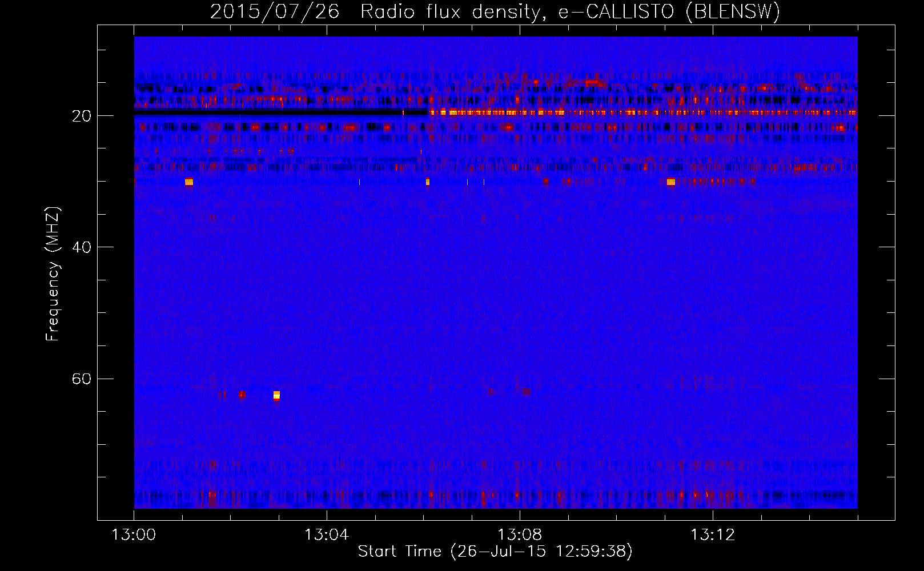Click the '13:12' time tick label
The width and height of the screenshot is (924, 571).
(713, 535)
